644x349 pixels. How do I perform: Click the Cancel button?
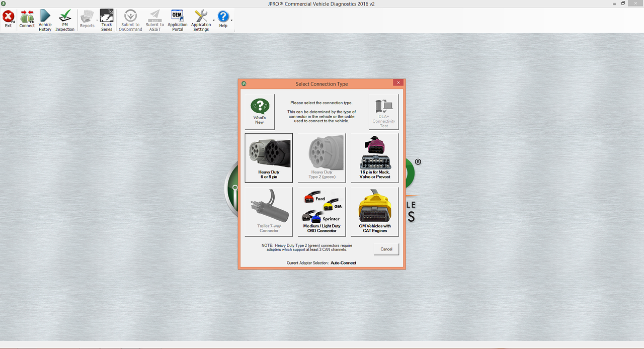point(386,249)
